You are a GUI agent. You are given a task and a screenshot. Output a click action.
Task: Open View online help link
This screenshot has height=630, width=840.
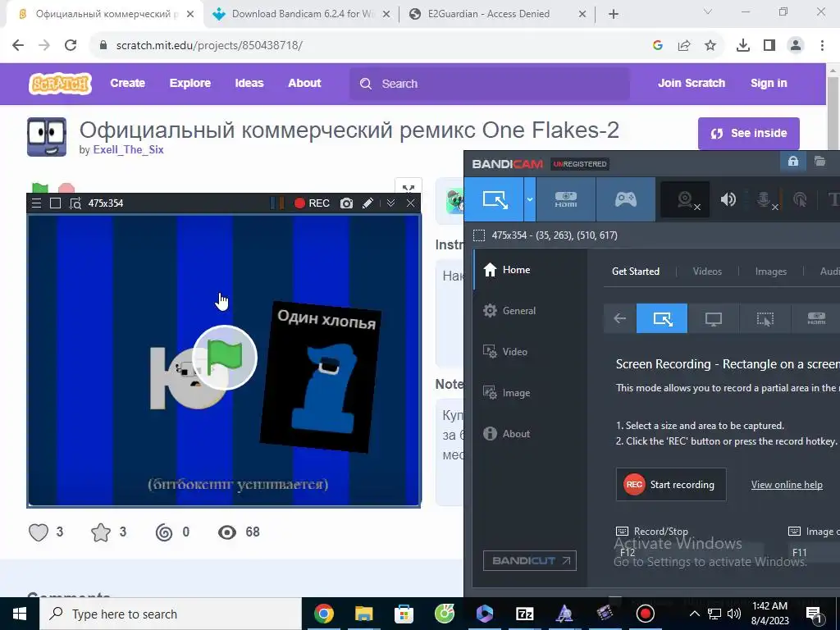click(787, 484)
